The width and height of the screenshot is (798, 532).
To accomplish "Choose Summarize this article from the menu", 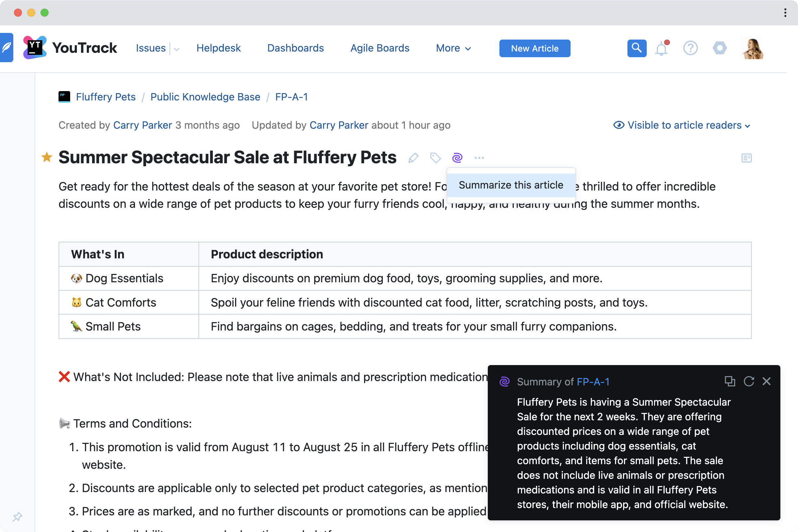I will pos(511,185).
